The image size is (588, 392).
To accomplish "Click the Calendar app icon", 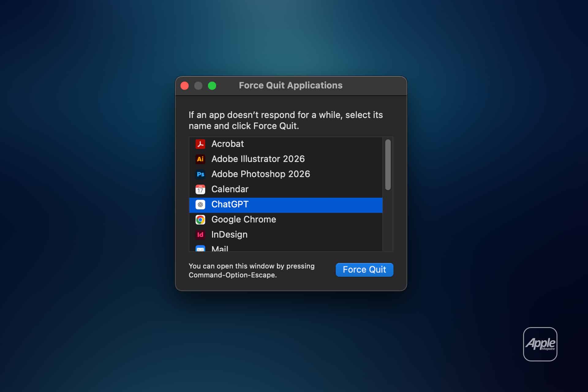I will 200,189.
